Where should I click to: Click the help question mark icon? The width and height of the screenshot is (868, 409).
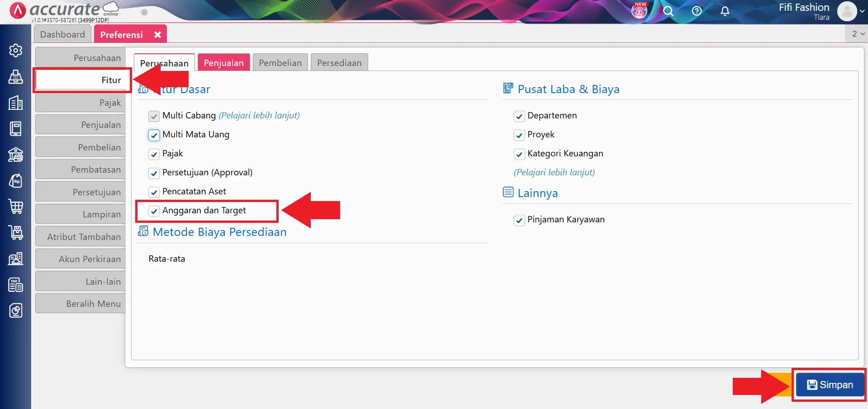[x=697, y=11]
